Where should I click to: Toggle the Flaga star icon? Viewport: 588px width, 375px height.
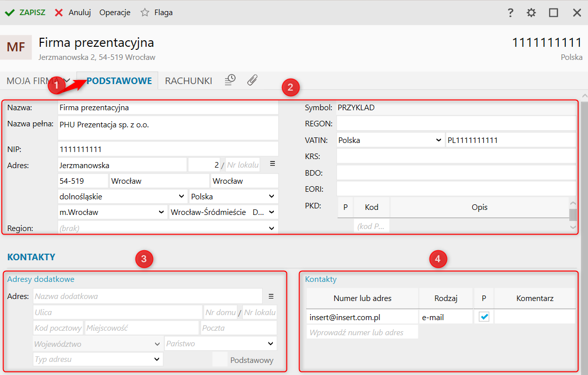tap(145, 13)
